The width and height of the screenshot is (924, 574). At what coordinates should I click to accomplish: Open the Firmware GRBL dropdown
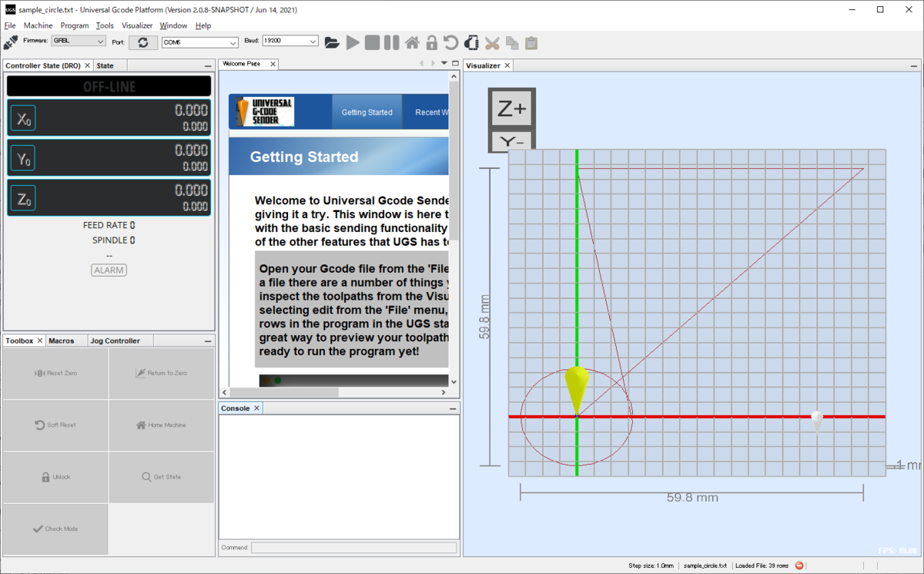[79, 41]
